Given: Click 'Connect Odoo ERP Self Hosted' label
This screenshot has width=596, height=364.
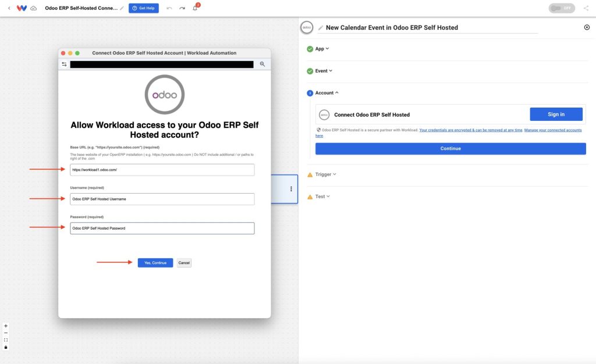Looking at the screenshot, I should pos(372,115).
